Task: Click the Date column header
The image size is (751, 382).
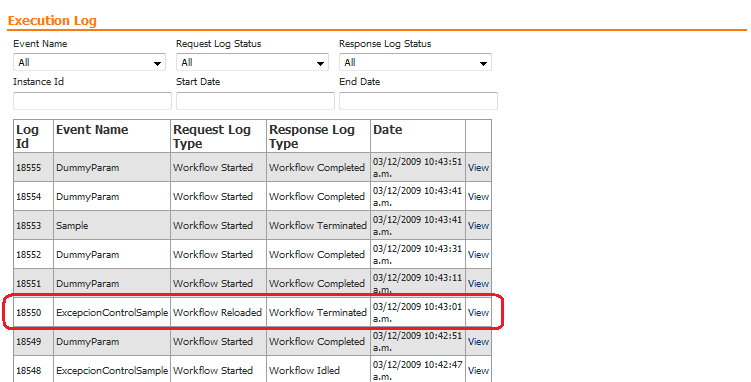Action: [418, 136]
